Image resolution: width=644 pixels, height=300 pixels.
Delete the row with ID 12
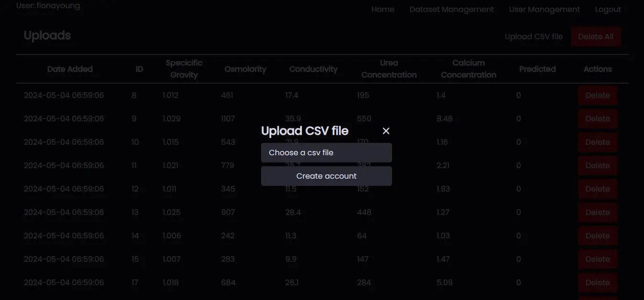[597, 189]
